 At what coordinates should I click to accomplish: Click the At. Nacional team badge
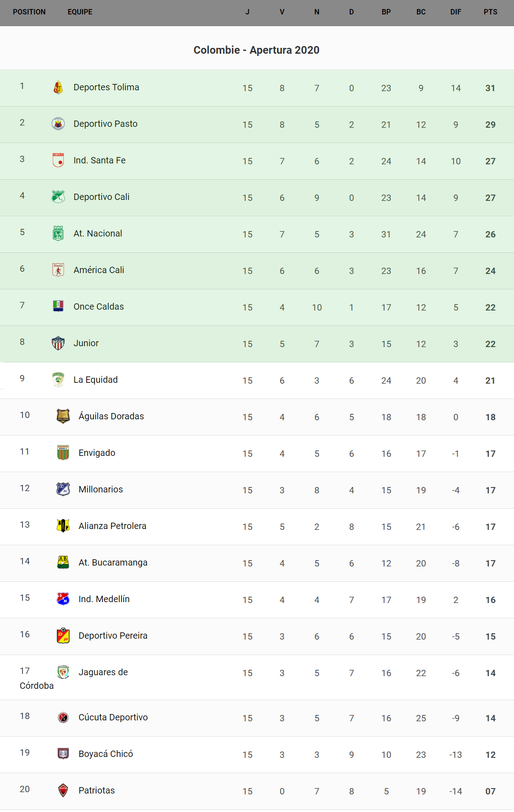(x=58, y=233)
